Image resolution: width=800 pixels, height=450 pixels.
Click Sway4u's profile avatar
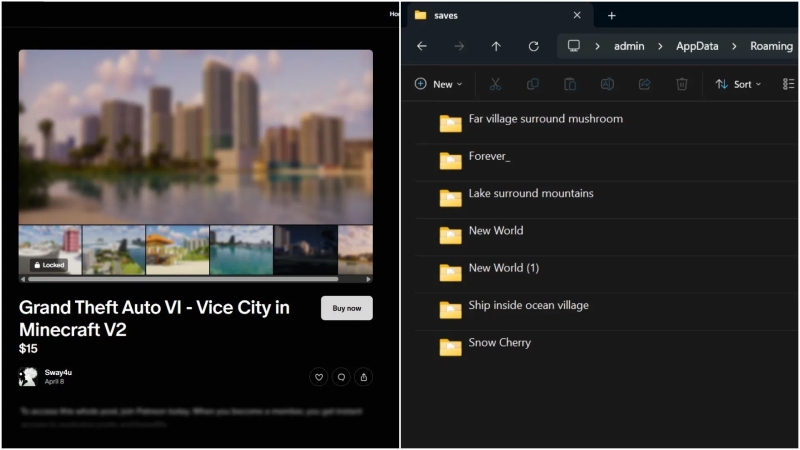[28, 377]
